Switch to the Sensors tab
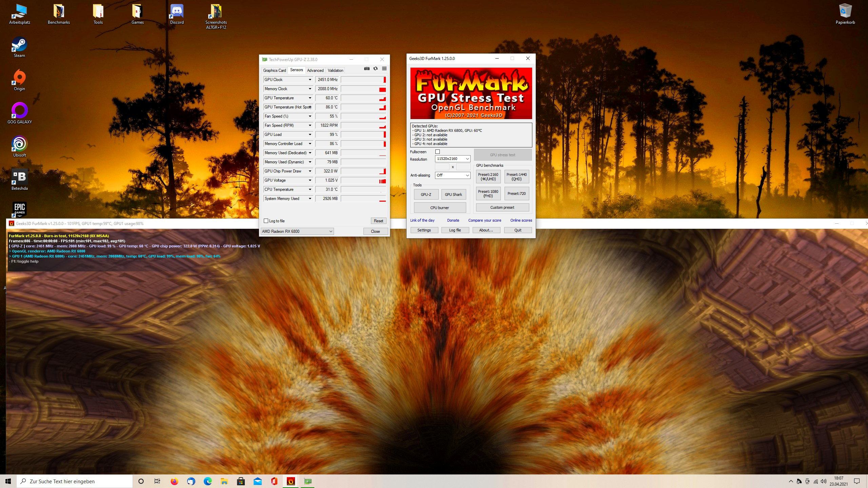The image size is (868, 488). coord(296,70)
